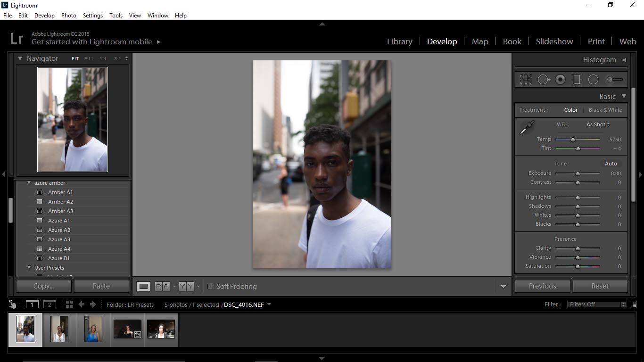Hide the right panel group
Image resolution: width=644 pixels, height=362 pixels.
click(x=640, y=174)
